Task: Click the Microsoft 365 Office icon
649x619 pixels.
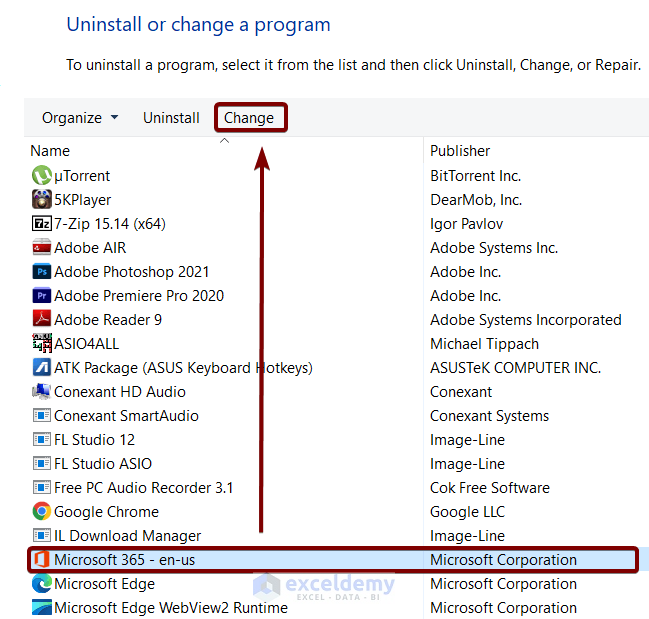Action: pyautogui.click(x=42, y=559)
